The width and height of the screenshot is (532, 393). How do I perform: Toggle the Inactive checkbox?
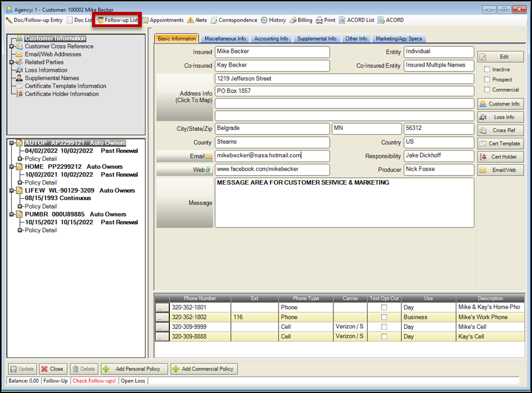pos(487,69)
